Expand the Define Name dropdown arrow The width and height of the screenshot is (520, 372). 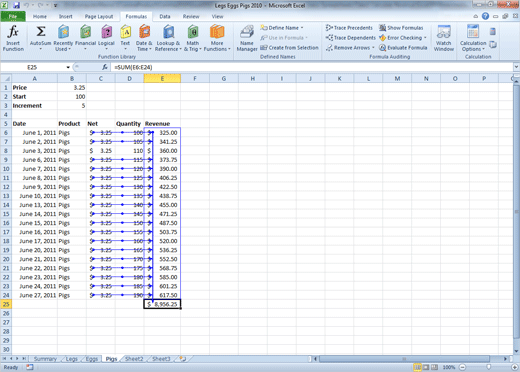click(x=302, y=28)
